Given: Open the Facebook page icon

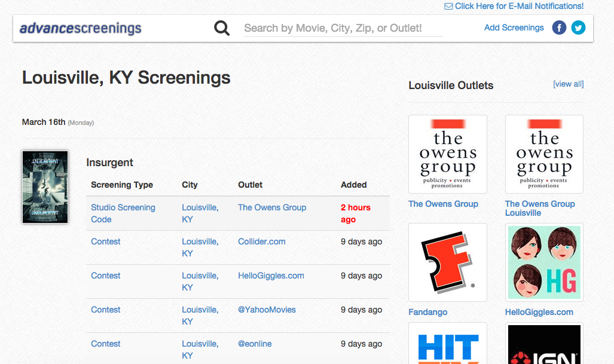Looking at the screenshot, I should click(559, 27).
